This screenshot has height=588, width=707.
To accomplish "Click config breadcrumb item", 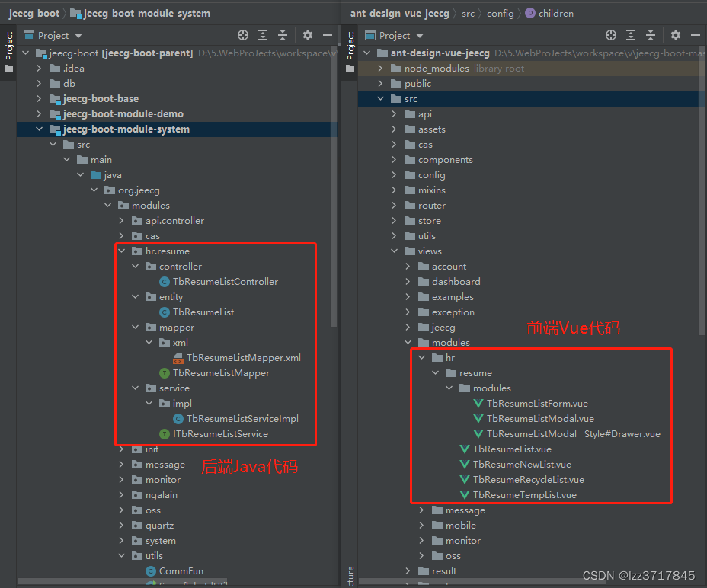I will click(x=500, y=14).
